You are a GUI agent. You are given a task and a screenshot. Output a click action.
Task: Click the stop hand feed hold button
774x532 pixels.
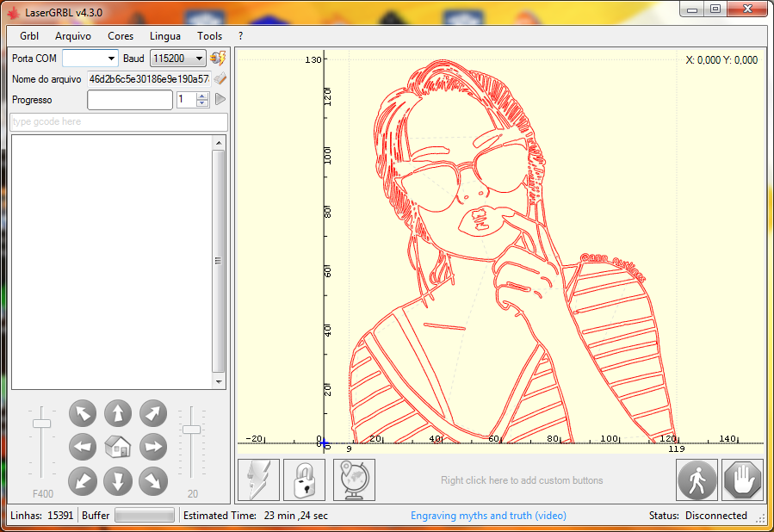(742, 479)
